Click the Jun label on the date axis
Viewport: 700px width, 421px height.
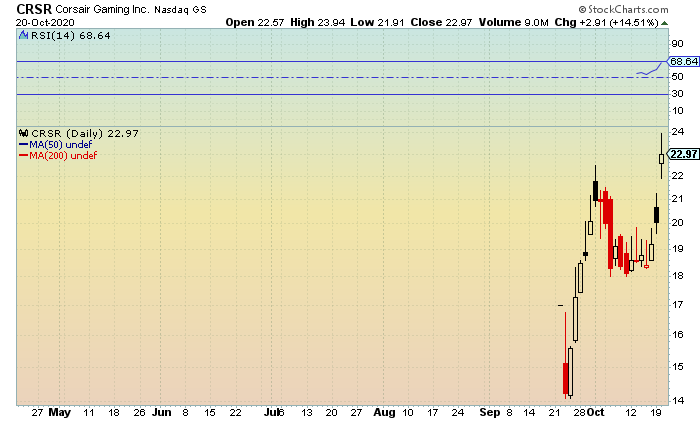tap(162, 413)
